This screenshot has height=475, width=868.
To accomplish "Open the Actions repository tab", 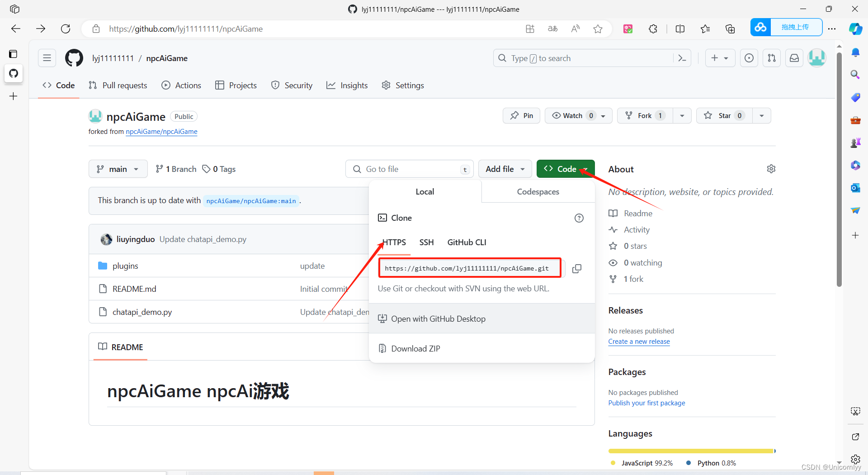I will [x=181, y=85].
